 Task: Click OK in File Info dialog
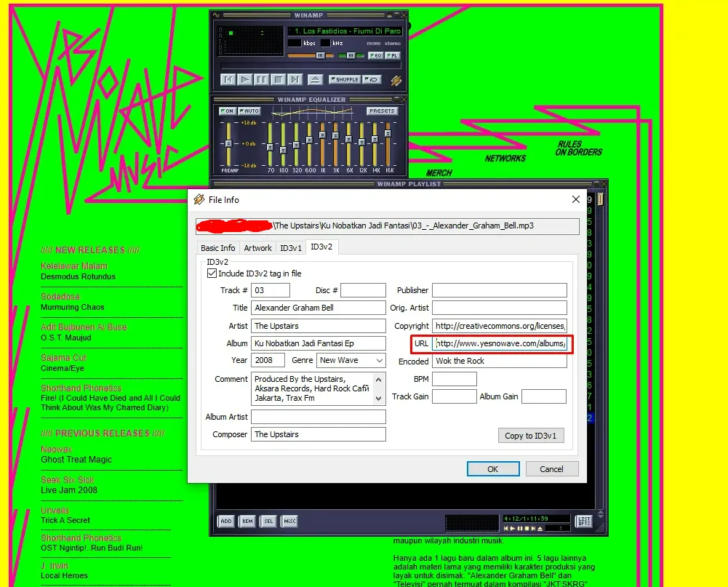pyautogui.click(x=492, y=469)
